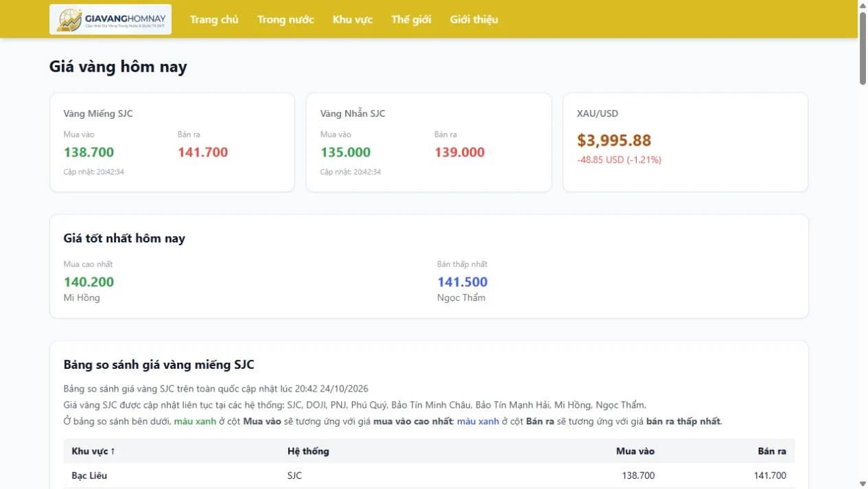Click the Vàng Nhẫn buy price 135.000

tap(345, 152)
